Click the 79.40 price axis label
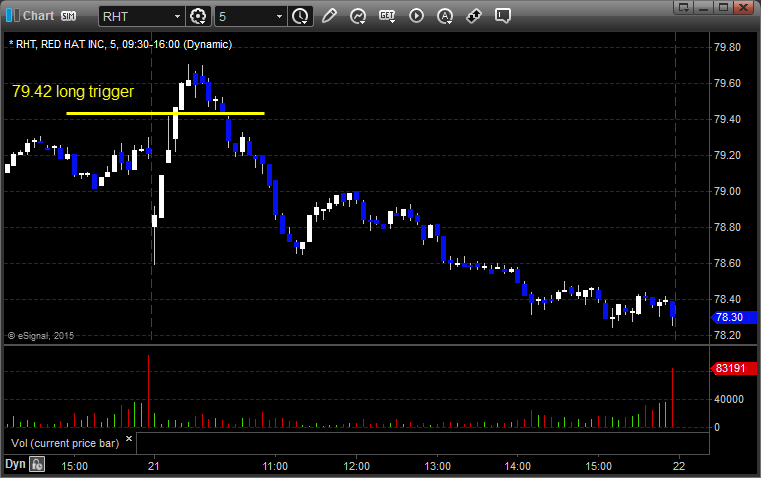This screenshot has height=478, width=761. tap(728, 119)
